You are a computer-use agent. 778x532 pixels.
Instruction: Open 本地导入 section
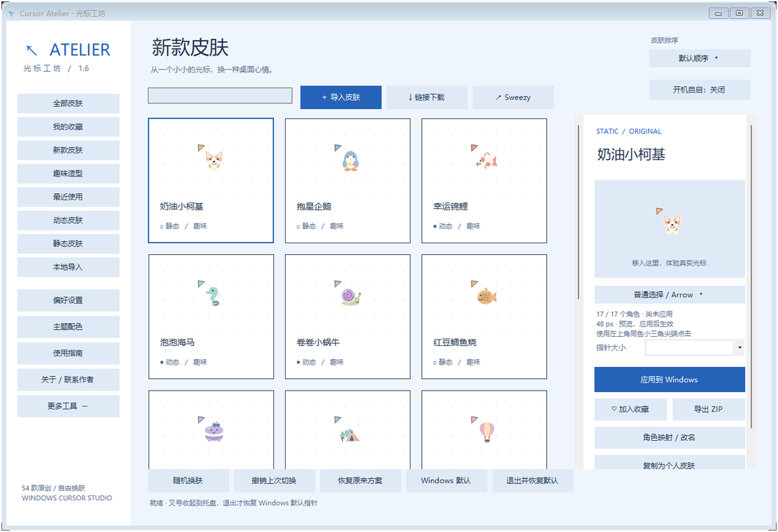(x=68, y=266)
